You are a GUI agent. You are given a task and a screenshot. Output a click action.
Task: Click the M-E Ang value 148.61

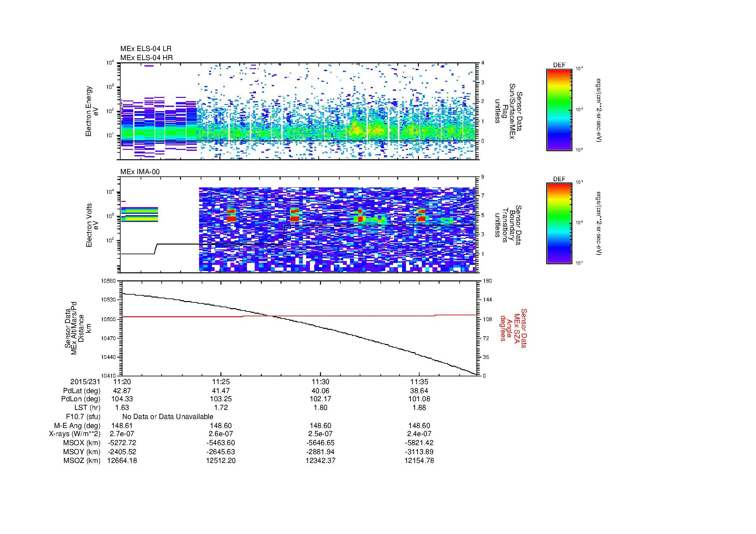(122, 425)
